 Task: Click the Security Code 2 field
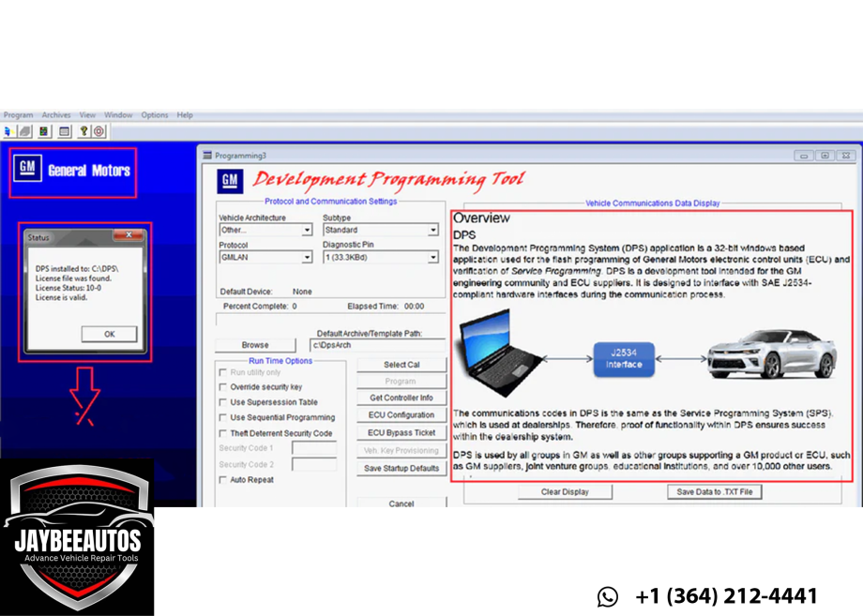click(x=314, y=465)
